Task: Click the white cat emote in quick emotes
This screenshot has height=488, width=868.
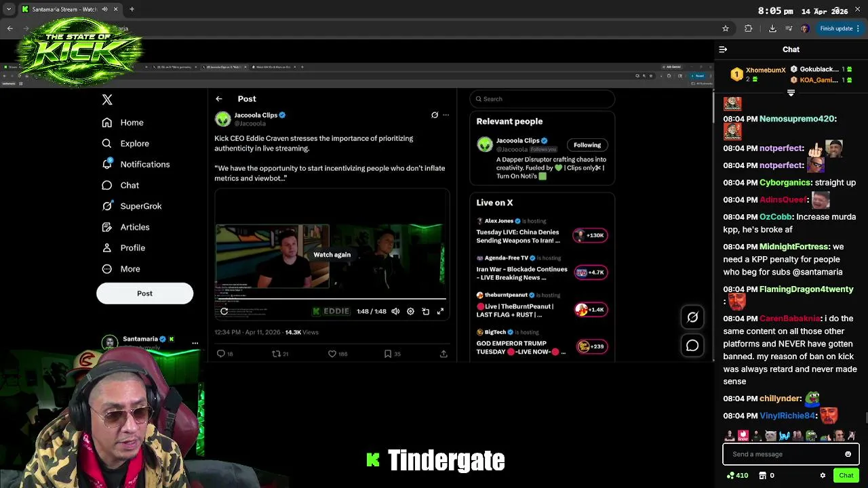Action: pos(770,436)
